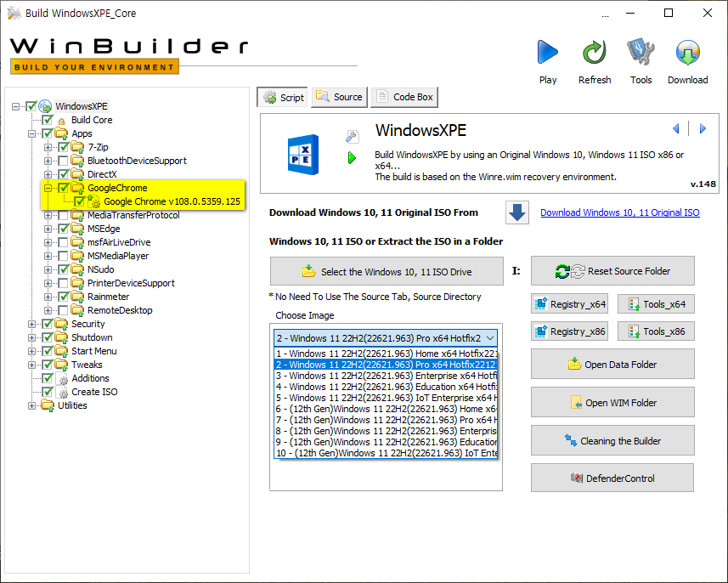This screenshot has height=583, width=728.
Task: Click the MSEdge folder icon
Action: coord(77,229)
